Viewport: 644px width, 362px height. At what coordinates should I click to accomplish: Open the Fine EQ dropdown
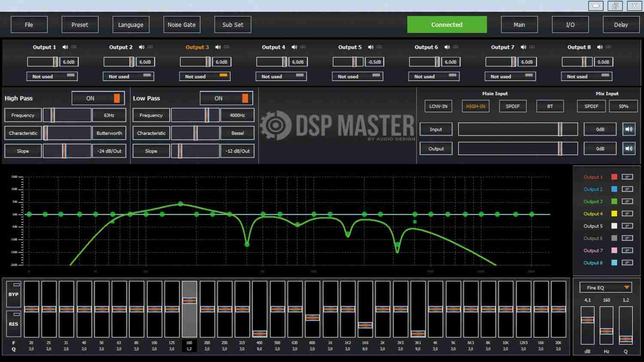(606, 288)
